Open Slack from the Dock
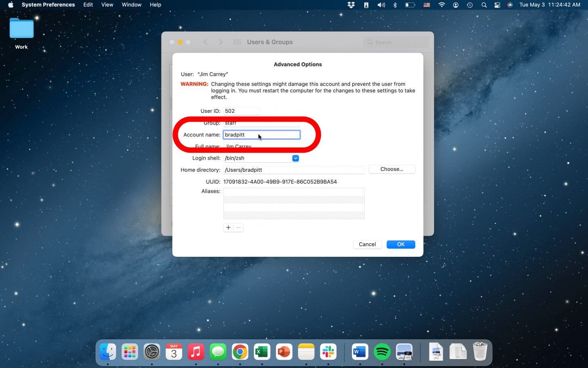The width and height of the screenshot is (588, 368). pyautogui.click(x=328, y=352)
